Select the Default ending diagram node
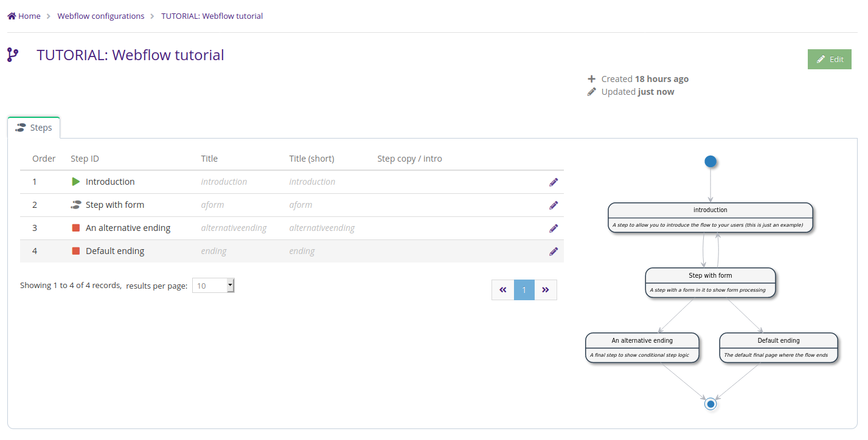Image resolution: width=868 pixels, height=440 pixels. [778, 348]
